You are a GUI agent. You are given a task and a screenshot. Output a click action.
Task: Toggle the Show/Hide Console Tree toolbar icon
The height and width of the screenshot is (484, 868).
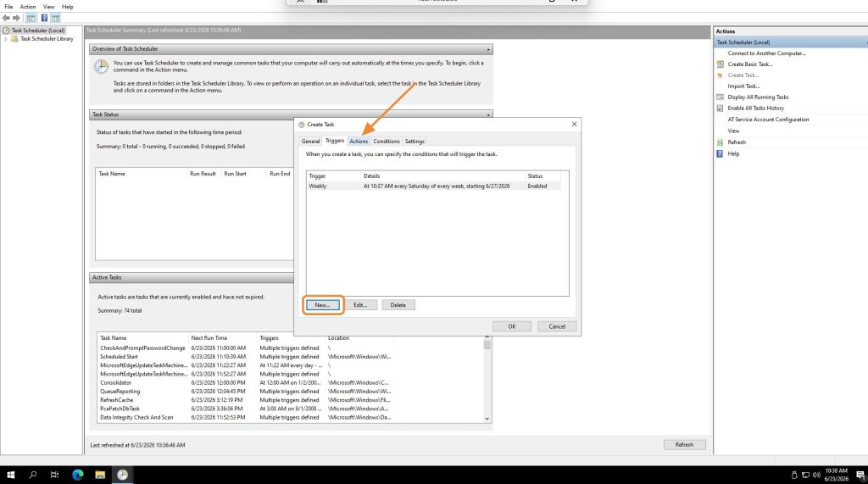point(31,18)
